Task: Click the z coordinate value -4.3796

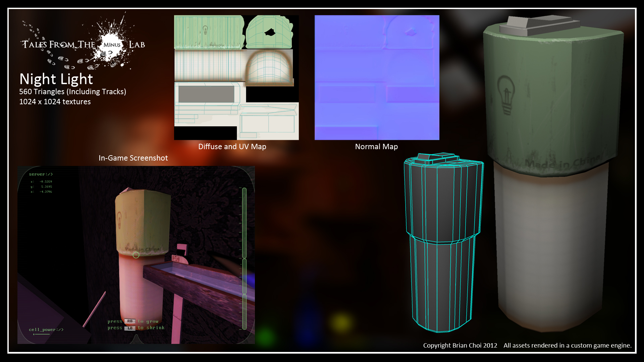Action: 46,192
